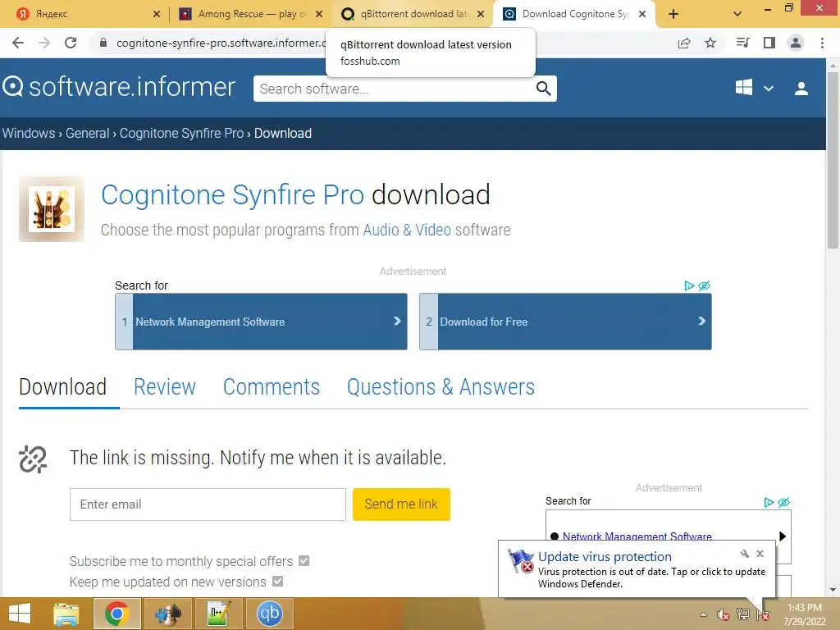Go to Windows breadcrumb link
The width and height of the screenshot is (840, 630).
pyautogui.click(x=29, y=133)
